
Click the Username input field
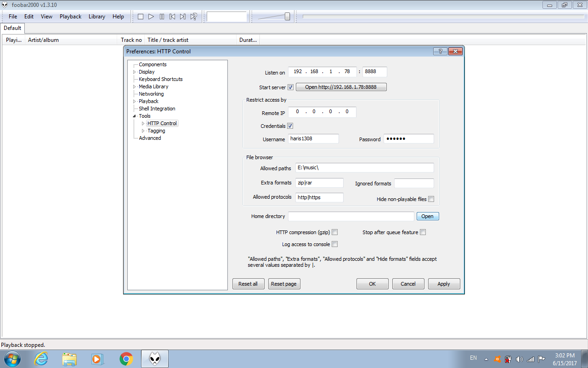click(314, 138)
